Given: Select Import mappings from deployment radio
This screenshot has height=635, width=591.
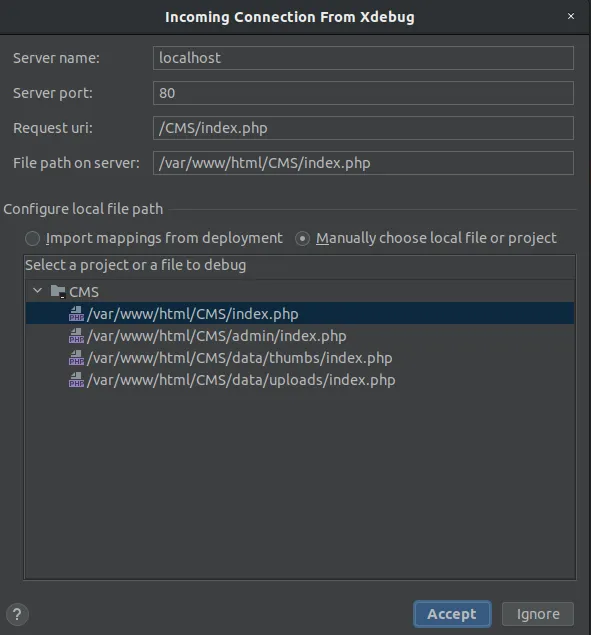Looking at the screenshot, I should pos(32,239).
